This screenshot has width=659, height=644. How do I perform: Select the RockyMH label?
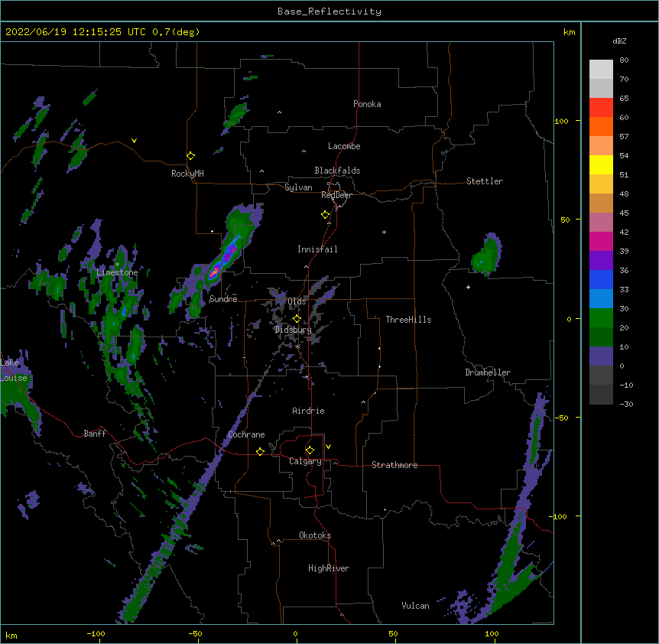tap(187, 174)
